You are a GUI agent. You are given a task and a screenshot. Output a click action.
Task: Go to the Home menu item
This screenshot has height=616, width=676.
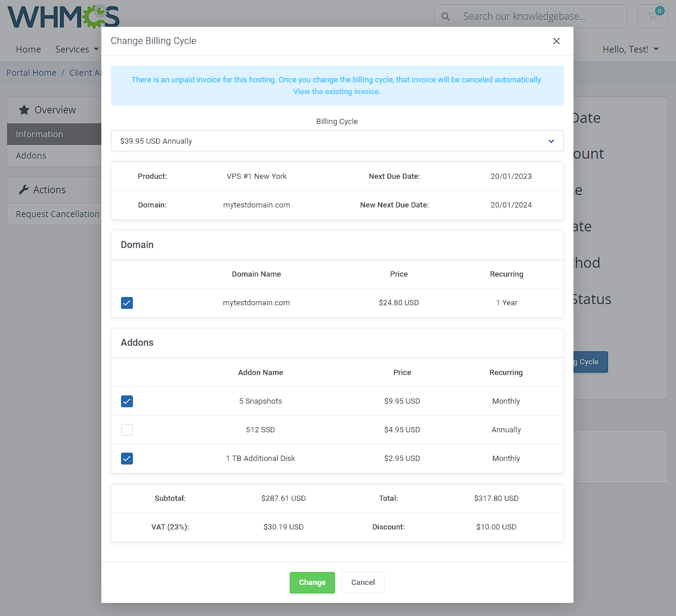29,49
